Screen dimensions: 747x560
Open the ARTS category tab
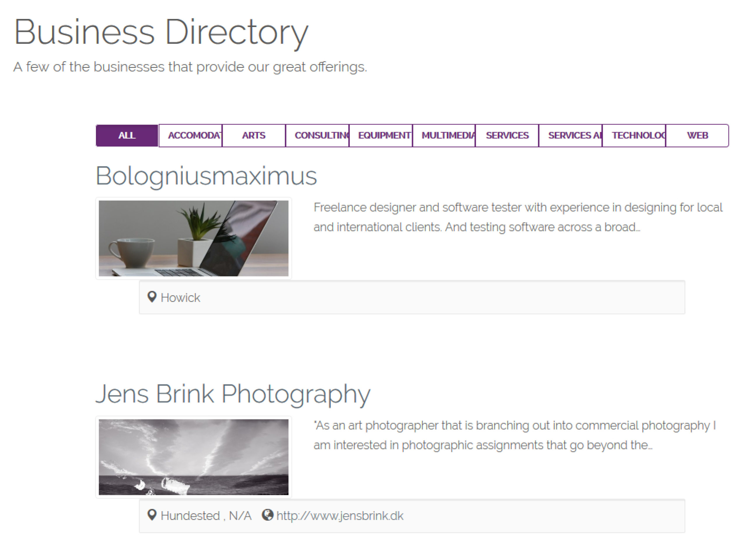(x=254, y=135)
